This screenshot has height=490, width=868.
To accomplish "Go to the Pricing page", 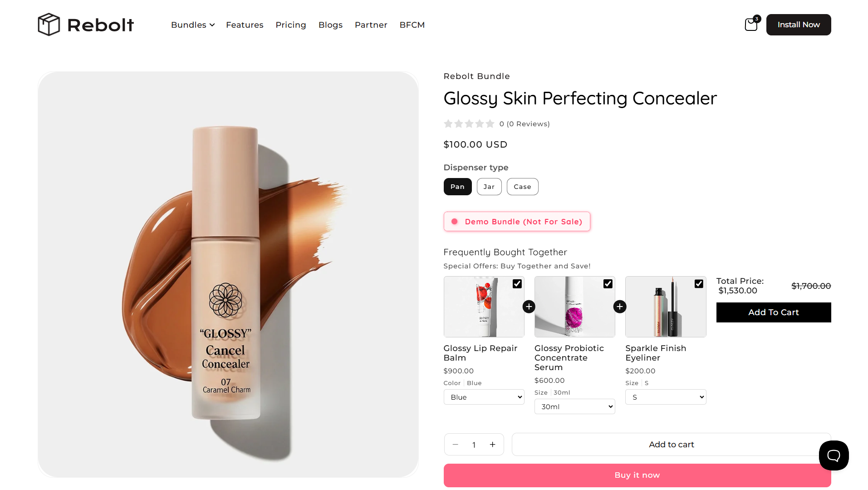I will 291,25.
